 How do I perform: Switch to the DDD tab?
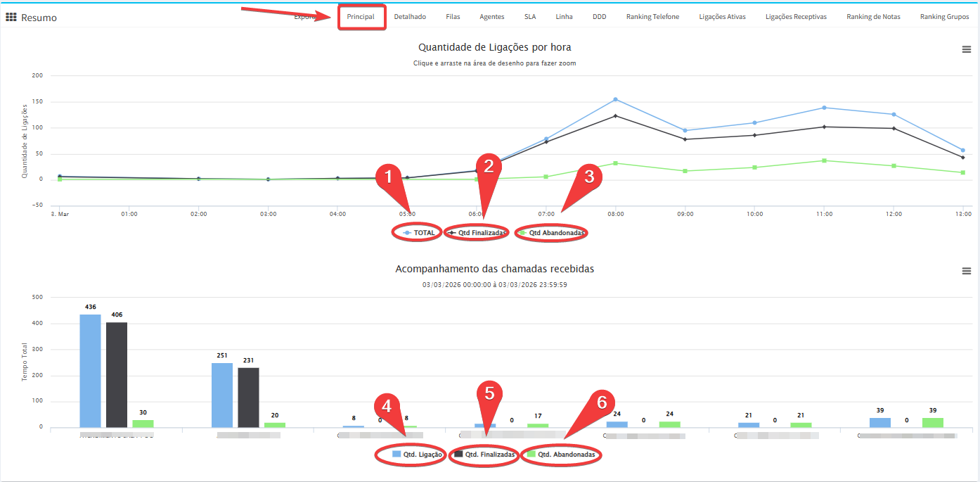pos(599,17)
